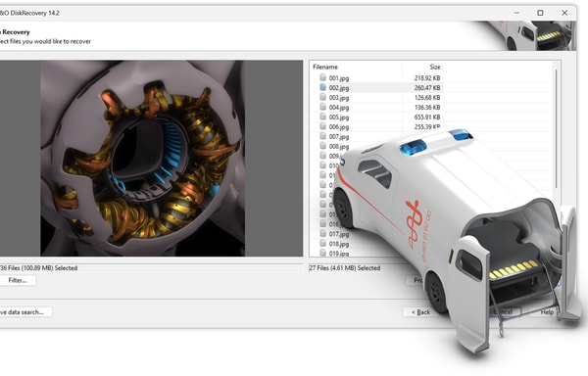
Task: Click the 007.jpg file icon
Action: [322, 136]
